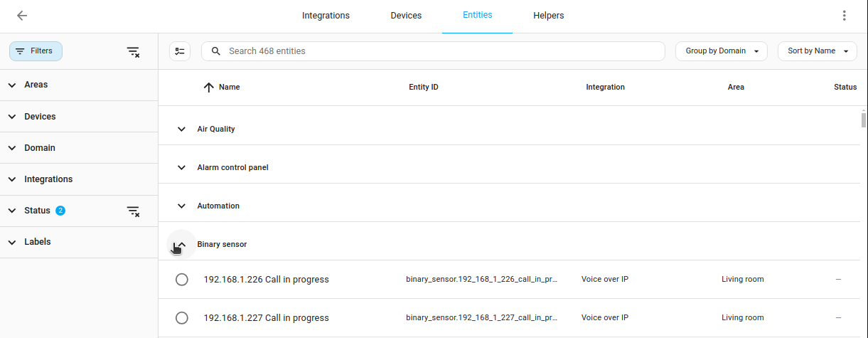Enter selection mode via checklist icon
This screenshot has width=868, height=338.
pos(180,51)
